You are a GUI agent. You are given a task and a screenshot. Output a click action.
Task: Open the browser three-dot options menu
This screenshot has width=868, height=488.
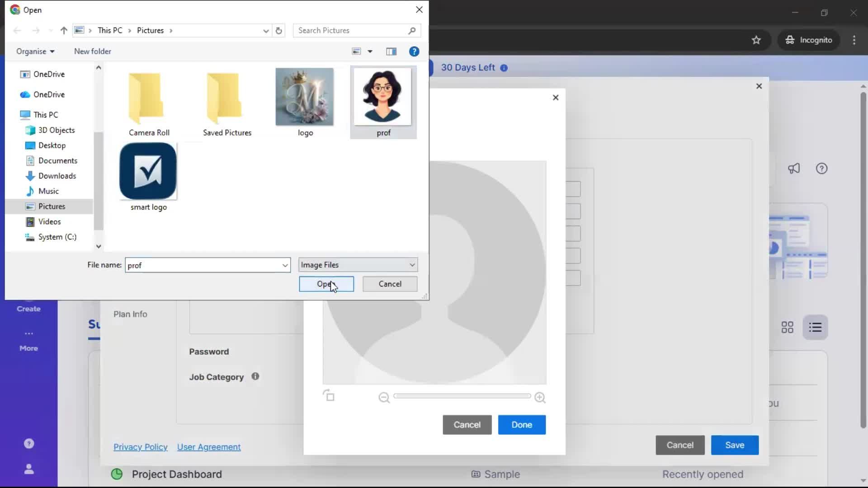854,40
